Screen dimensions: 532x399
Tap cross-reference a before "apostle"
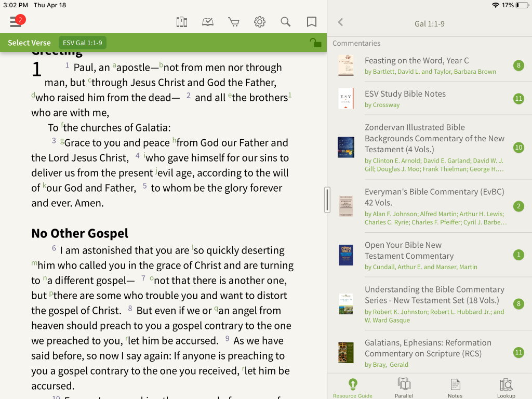click(x=114, y=65)
